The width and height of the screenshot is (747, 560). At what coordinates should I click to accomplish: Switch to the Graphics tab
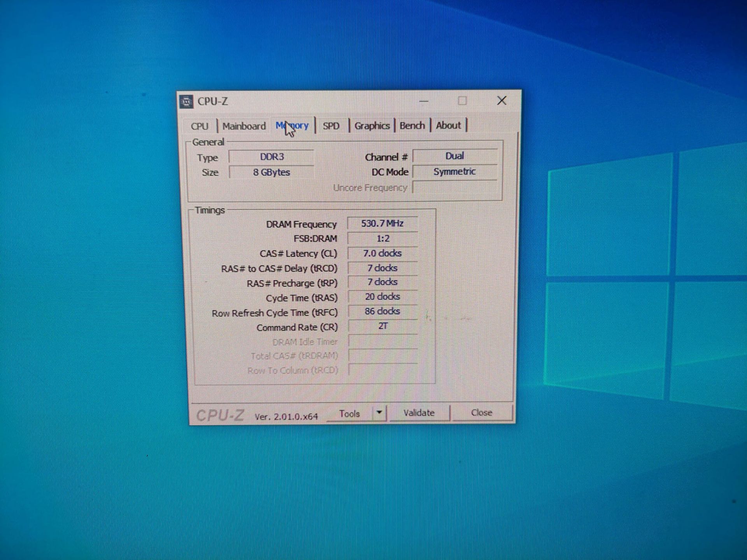(x=372, y=126)
